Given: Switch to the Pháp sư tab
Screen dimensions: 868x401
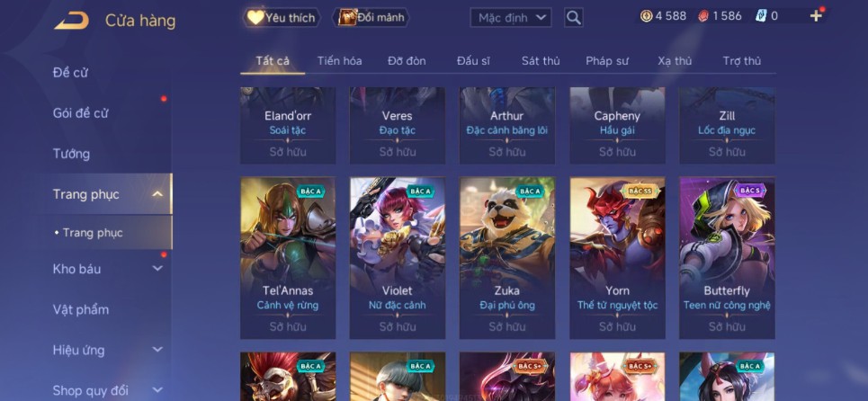Looking at the screenshot, I should pyautogui.click(x=607, y=61).
